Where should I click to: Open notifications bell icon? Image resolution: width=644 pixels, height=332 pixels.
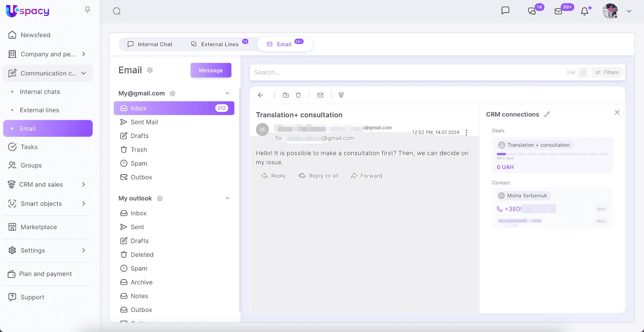[584, 11]
